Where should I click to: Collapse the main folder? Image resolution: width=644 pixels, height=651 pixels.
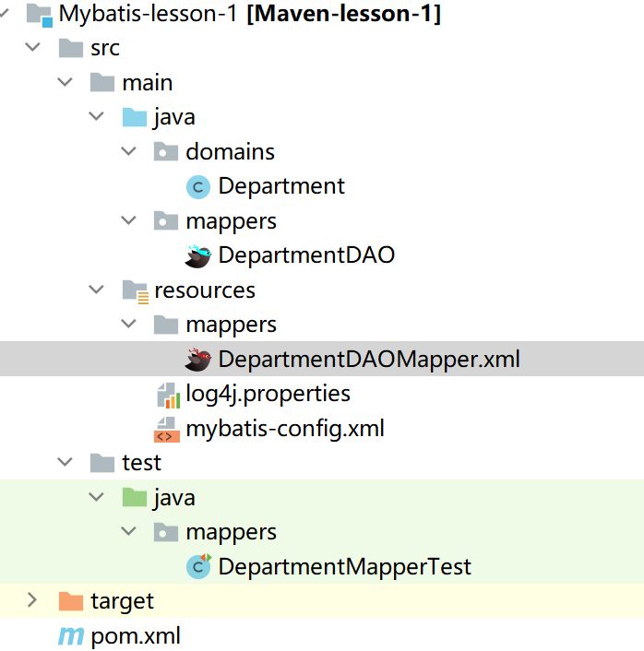[x=65, y=82]
